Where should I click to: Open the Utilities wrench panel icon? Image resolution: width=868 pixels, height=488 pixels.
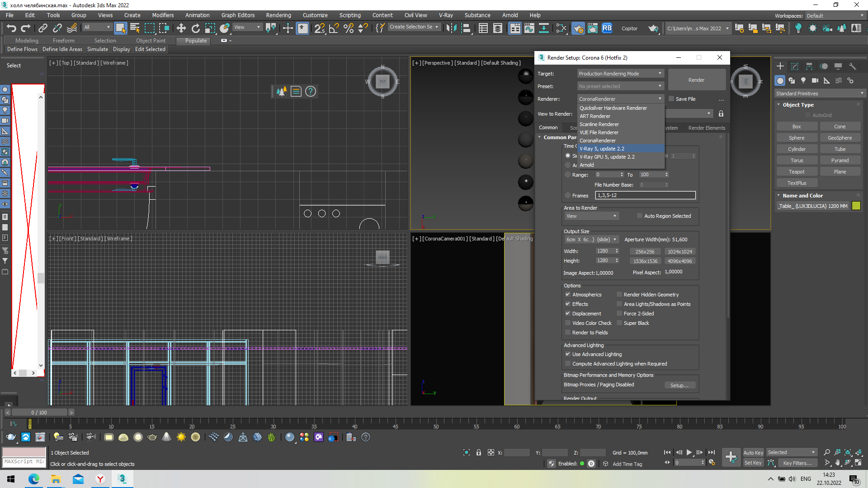click(853, 66)
